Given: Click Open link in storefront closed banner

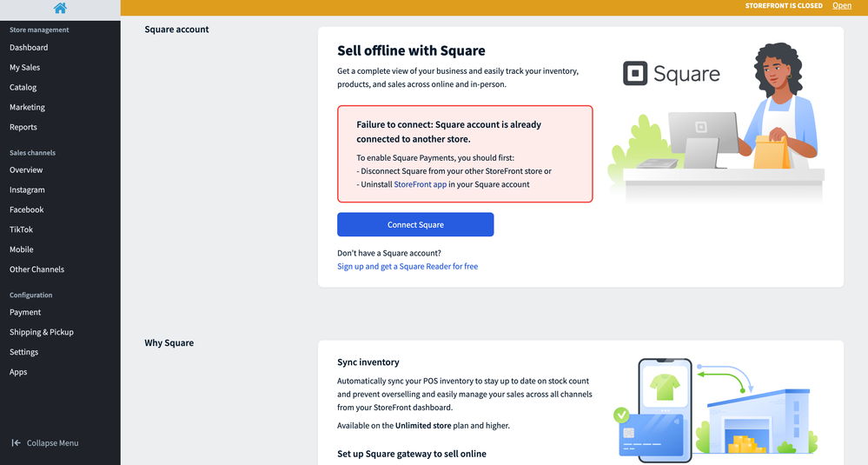Looking at the screenshot, I should click(x=841, y=6).
